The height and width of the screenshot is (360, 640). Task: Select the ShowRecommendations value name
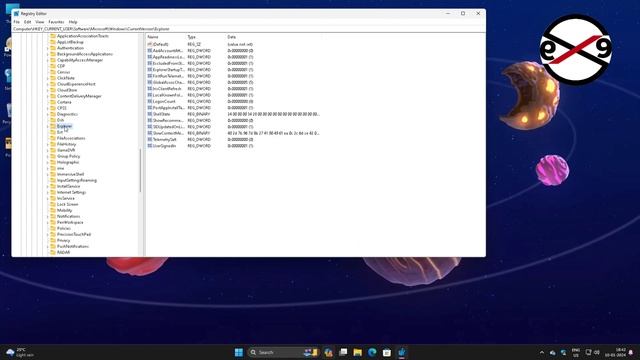(x=168, y=120)
